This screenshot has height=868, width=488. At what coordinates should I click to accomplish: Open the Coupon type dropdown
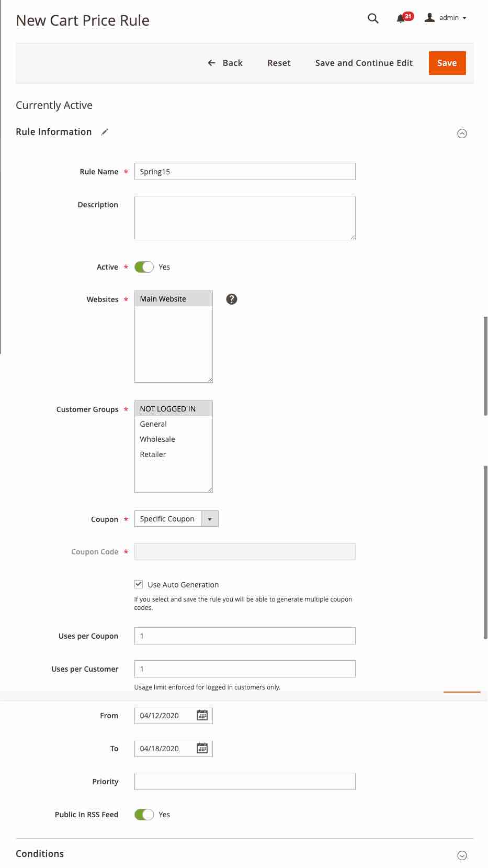pyautogui.click(x=209, y=518)
